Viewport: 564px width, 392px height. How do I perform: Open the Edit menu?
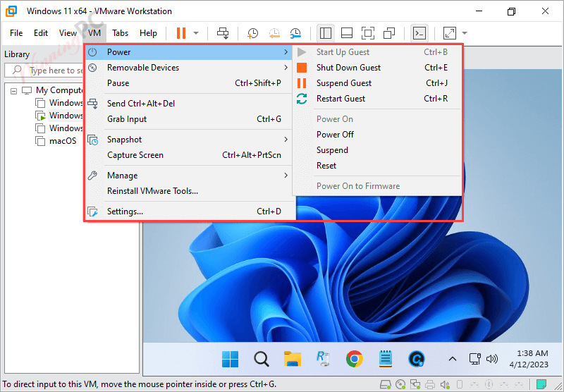[x=41, y=33]
